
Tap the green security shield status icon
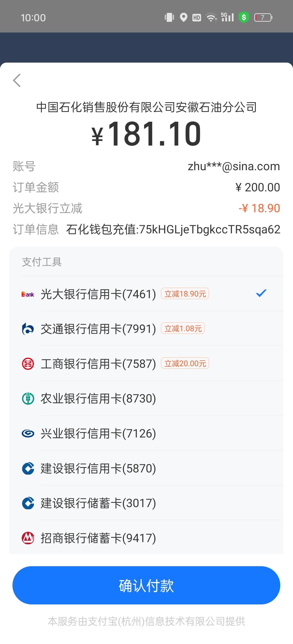pos(244,18)
